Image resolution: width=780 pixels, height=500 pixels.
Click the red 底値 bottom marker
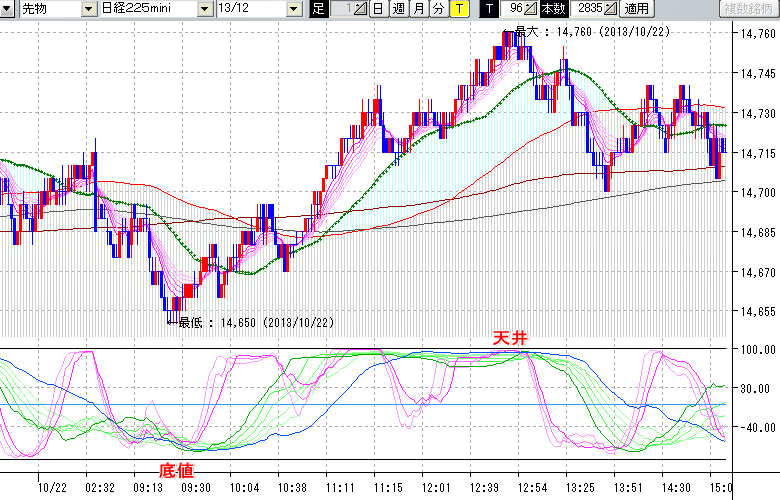[x=175, y=469]
